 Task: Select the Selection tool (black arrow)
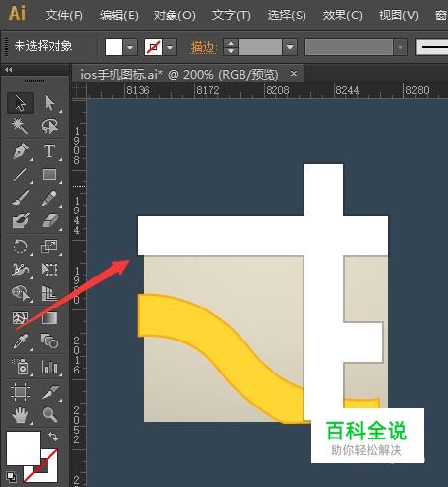pos(20,103)
